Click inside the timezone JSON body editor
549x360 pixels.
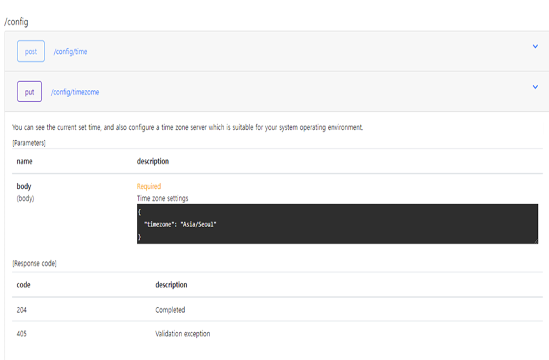[x=337, y=224]
